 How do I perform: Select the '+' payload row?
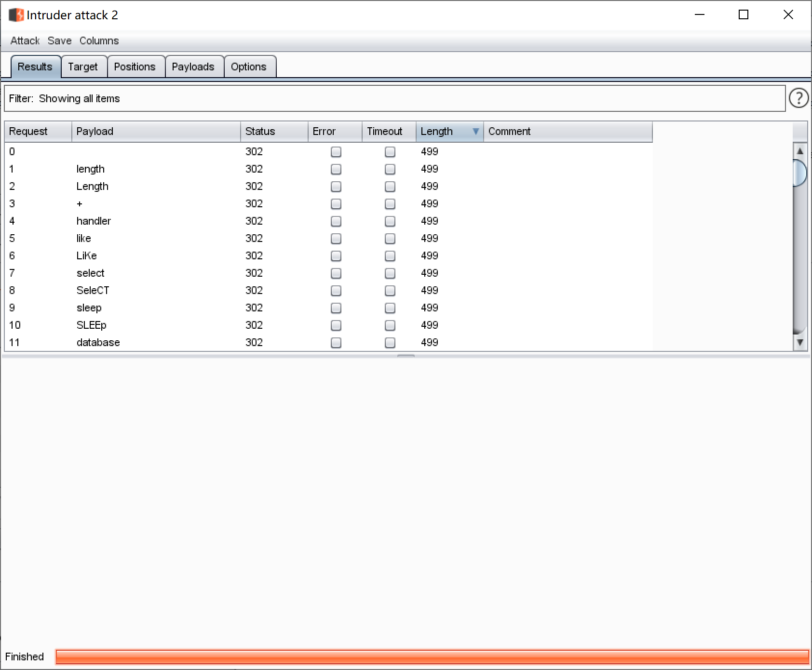tap(80, 204)
